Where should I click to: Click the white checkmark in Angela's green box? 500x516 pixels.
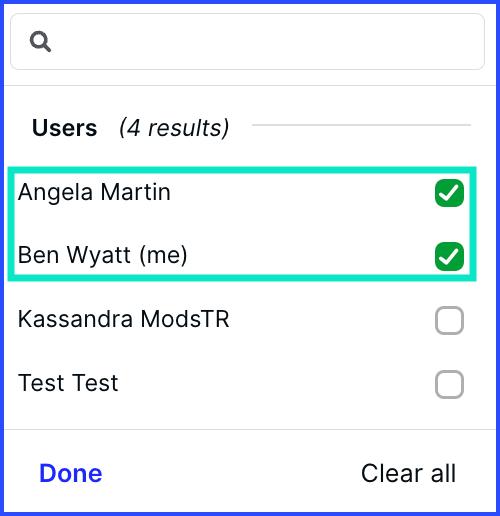coord(449,193)
